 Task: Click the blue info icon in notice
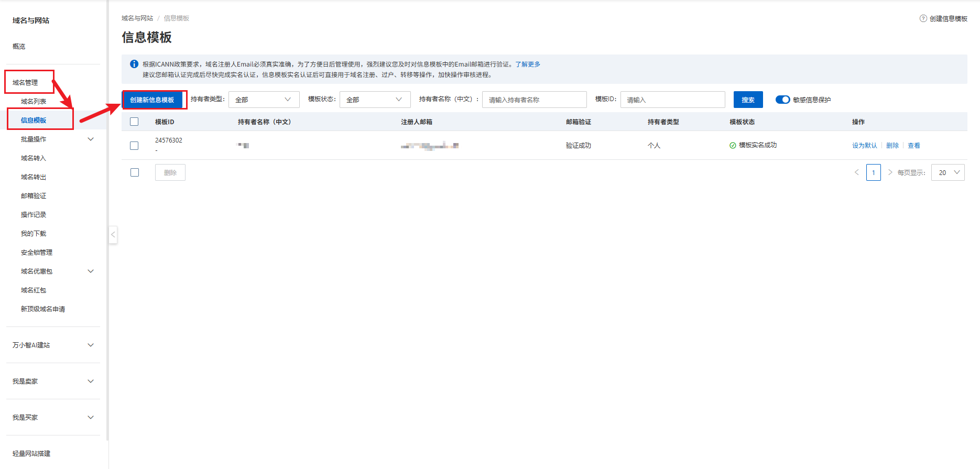(x=134, y=64)
